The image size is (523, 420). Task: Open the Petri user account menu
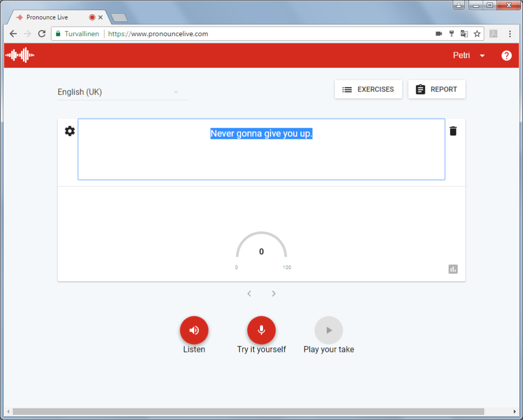click(469, 56)
